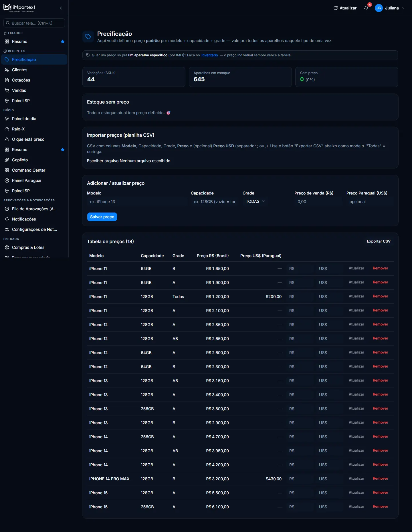Open the Grade TODAS dropdown
Screen dimensions: 412x532
(255, 201)
